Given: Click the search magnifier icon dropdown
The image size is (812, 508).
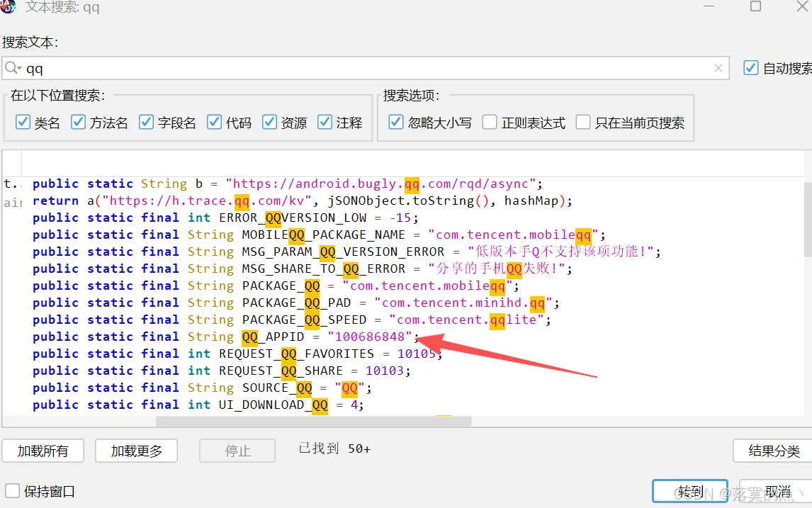Looking at the screenshot, I should [x=13, y=68].
